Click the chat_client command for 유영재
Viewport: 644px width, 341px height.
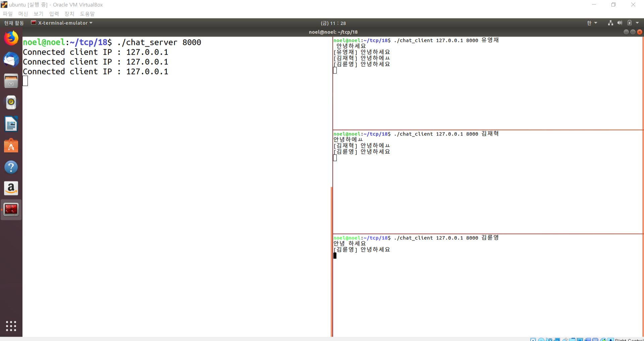(446, 40)
